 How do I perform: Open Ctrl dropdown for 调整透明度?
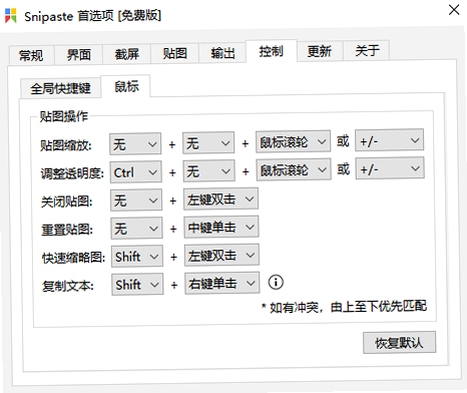[136, 172]
